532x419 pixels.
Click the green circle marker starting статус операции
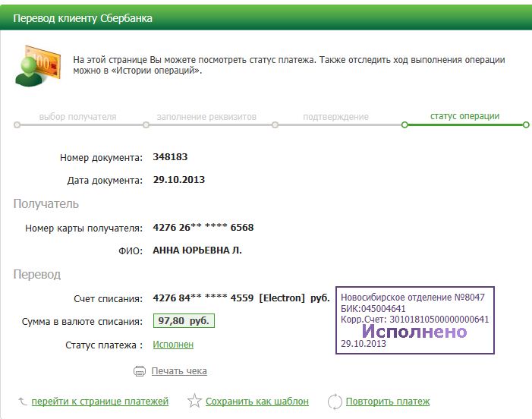tap(404, 124)
